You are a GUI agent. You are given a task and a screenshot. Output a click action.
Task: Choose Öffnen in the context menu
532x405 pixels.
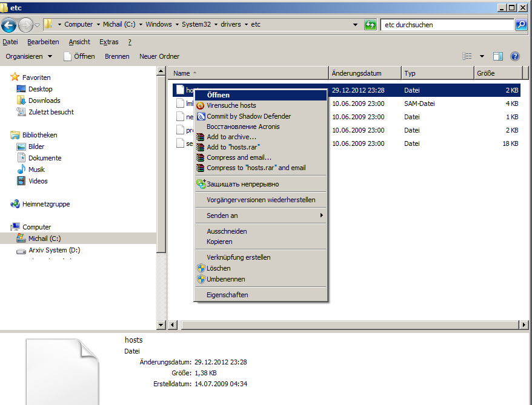261,95
